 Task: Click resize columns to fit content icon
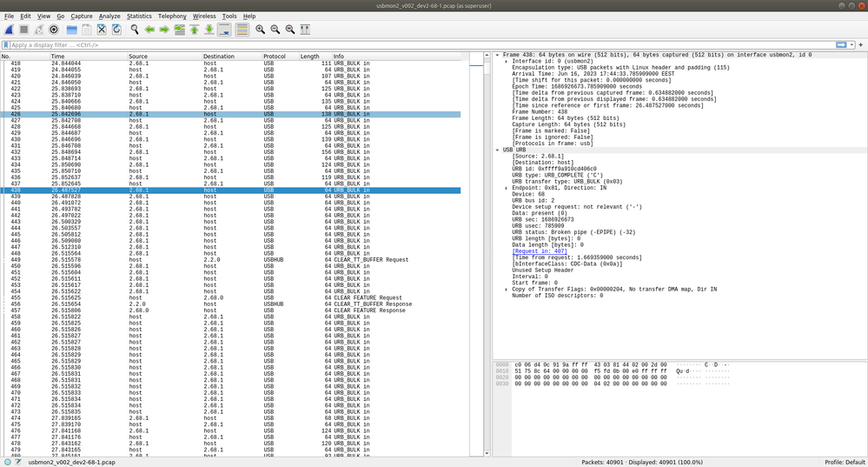305,30
